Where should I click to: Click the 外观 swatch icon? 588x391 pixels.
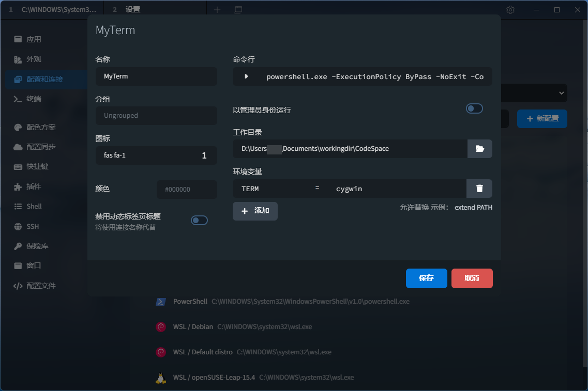[18, 59]
